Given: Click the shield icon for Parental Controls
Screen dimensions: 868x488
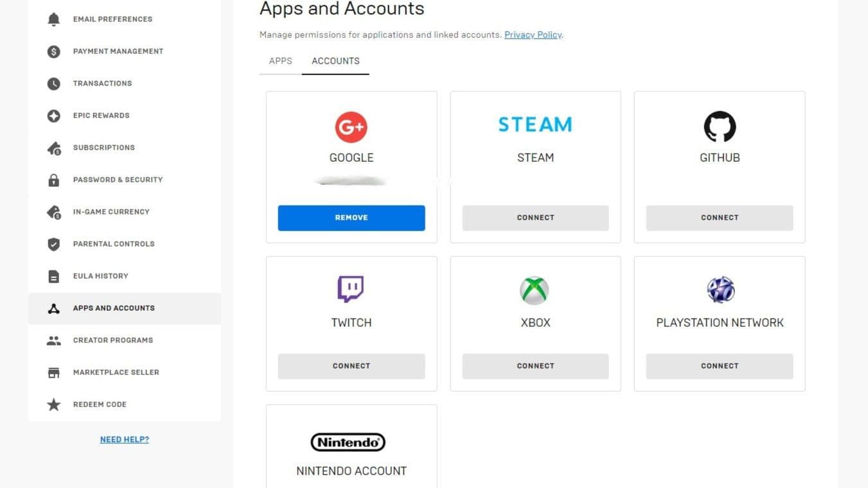Looking at the screenshot, I should 54,244.
